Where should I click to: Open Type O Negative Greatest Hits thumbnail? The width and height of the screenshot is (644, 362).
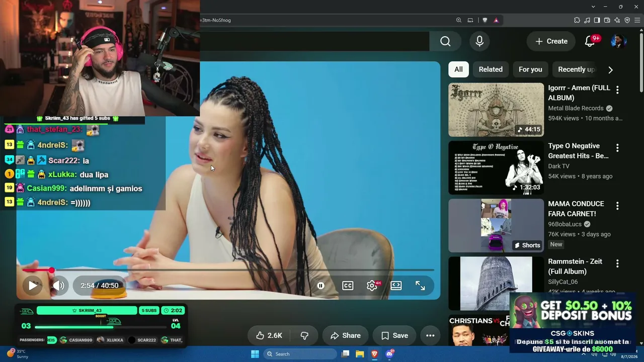tap(496, 167)
